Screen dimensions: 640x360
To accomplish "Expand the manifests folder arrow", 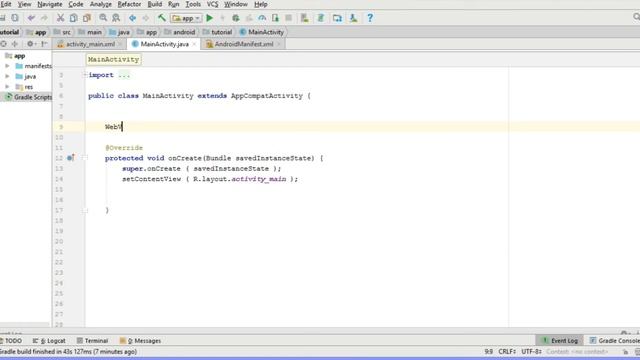I will tap(7, 66).
